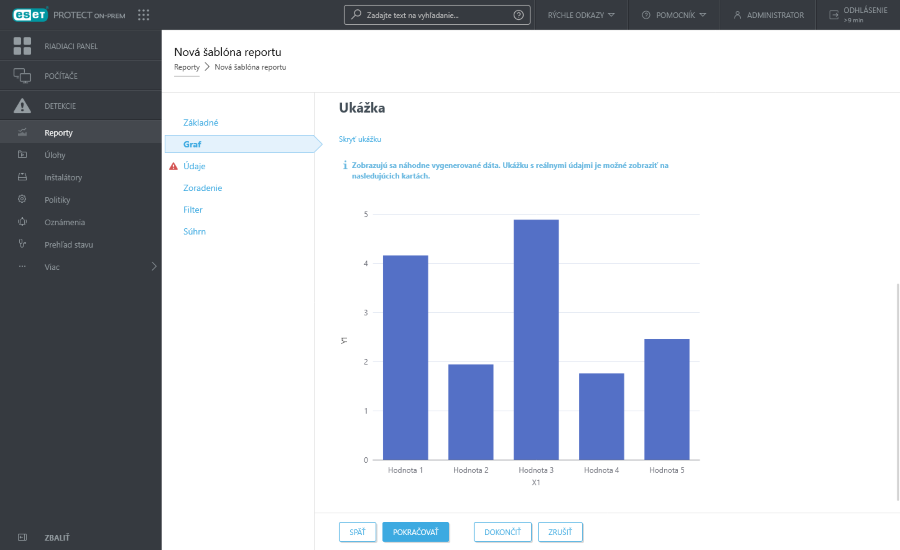
Task: Click the search help question mark icon
Action: pos(518,15)
